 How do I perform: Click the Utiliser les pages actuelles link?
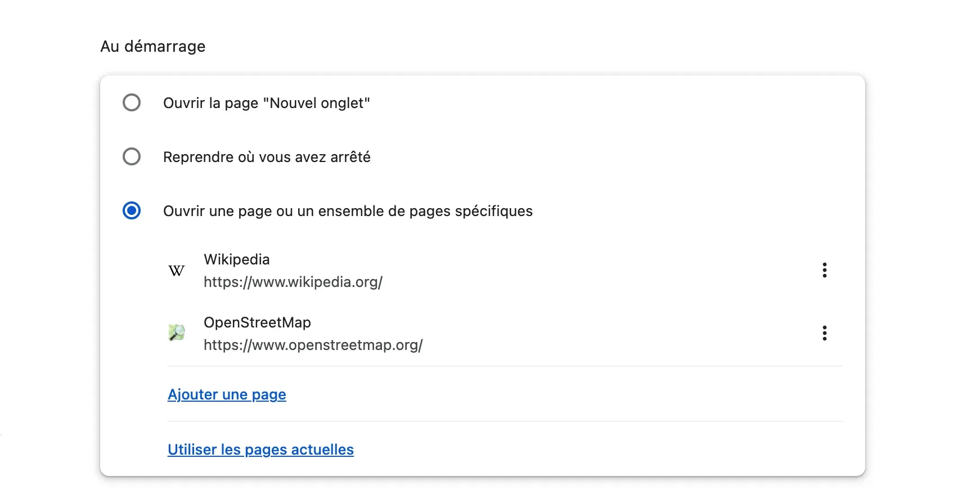pos(260,450)
